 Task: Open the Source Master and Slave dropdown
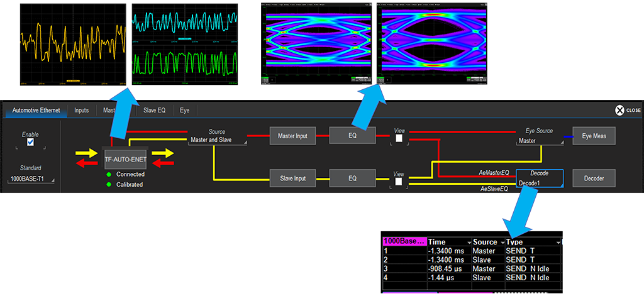click(217, 140)
